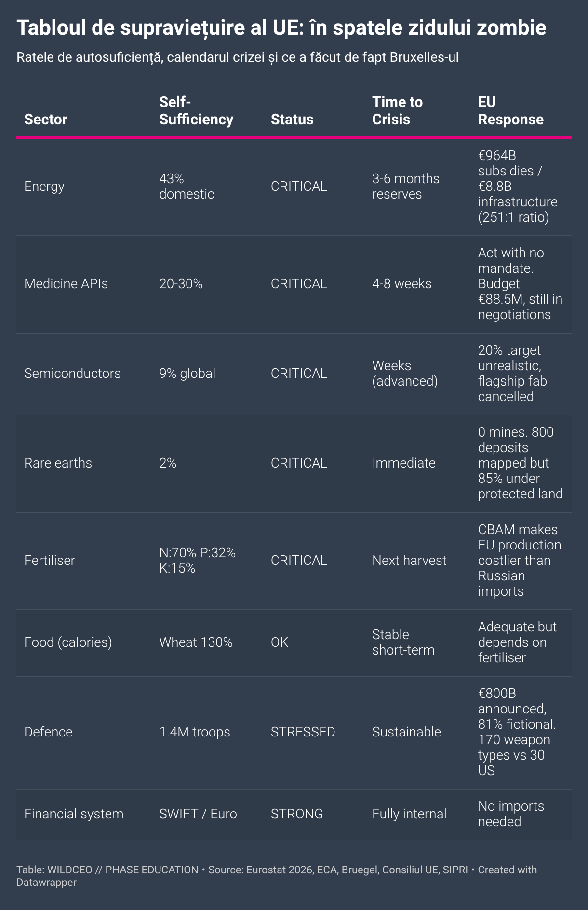Click the table title about UE survival
588x910 pixels.
point(281,28)
